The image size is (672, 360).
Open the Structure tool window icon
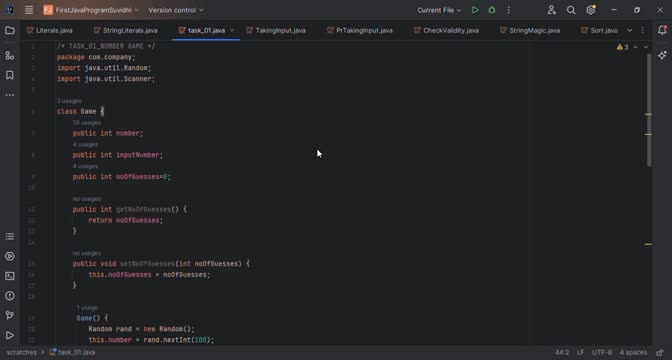point(9,56)
